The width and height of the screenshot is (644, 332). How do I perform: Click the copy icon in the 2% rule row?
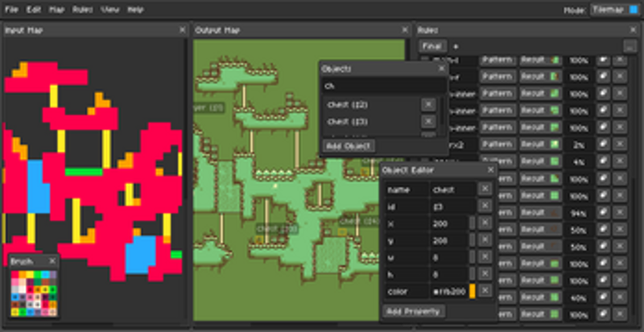click(x=603, y=144)
